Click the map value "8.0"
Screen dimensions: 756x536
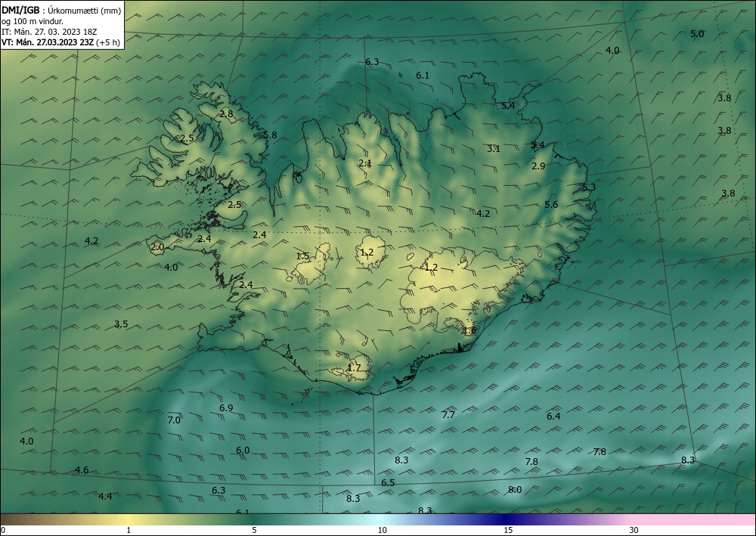pyautogui.click(x=514, y=490)
